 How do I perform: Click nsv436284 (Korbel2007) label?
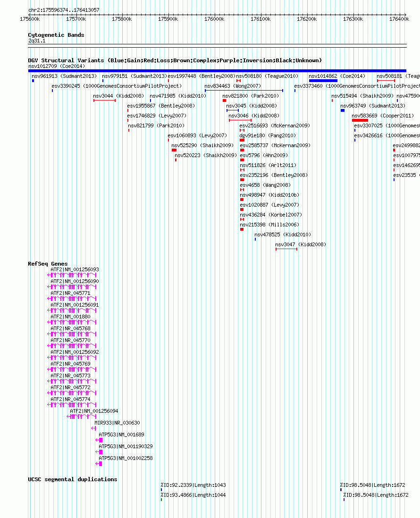coord(271,215)
